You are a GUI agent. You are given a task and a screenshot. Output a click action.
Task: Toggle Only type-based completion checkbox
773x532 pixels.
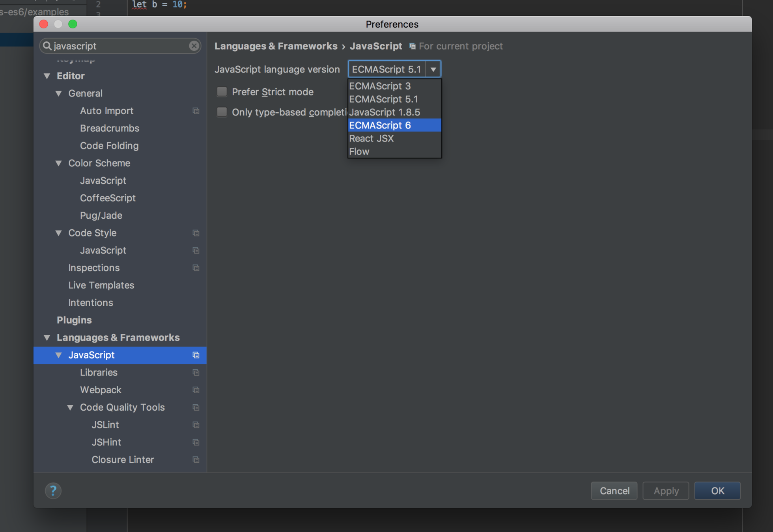[222, 112]
